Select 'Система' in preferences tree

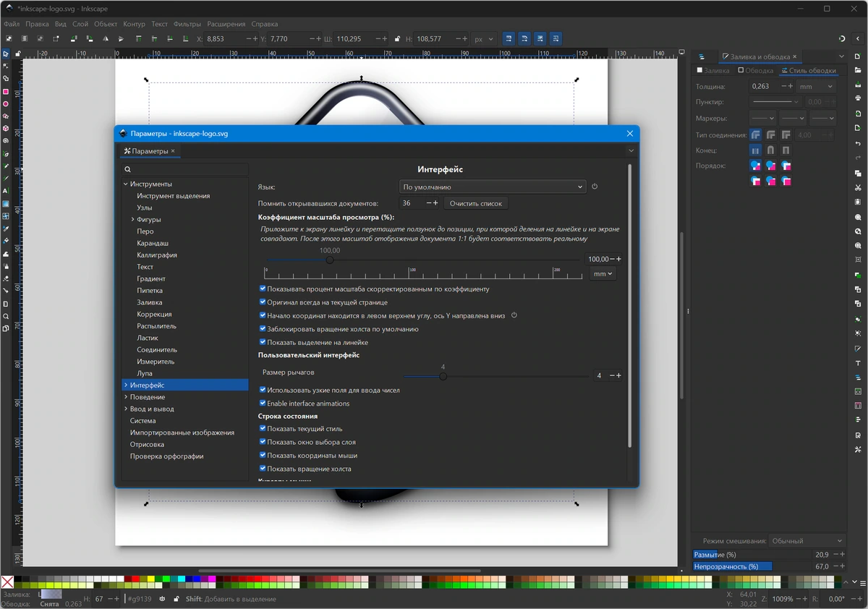142,421
